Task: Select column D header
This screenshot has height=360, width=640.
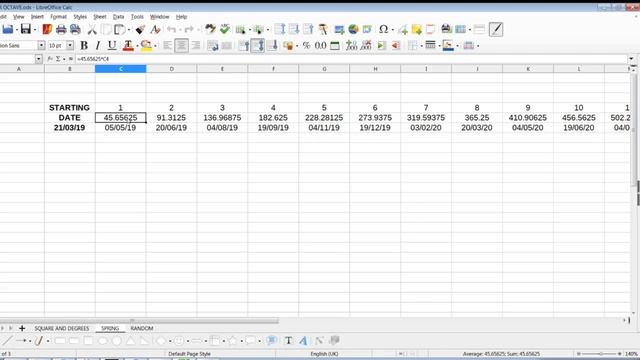Action: click(x=171, y=69)
